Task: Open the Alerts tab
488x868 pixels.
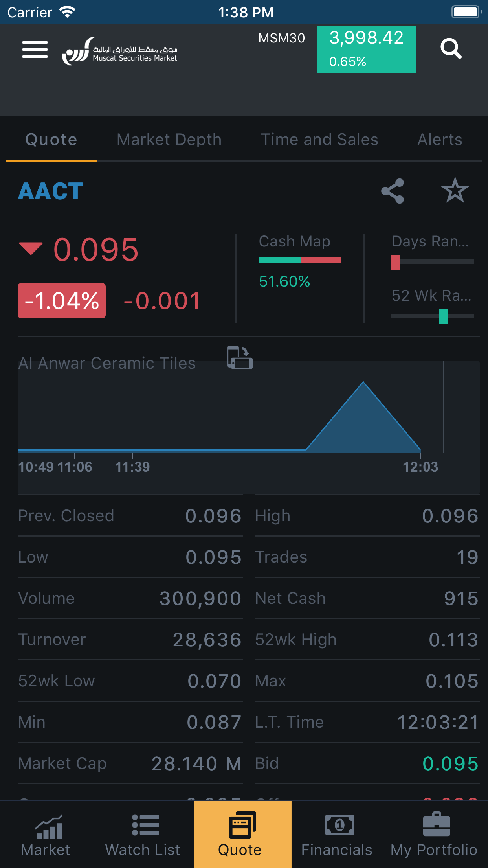Action: (x=440, y=140)
